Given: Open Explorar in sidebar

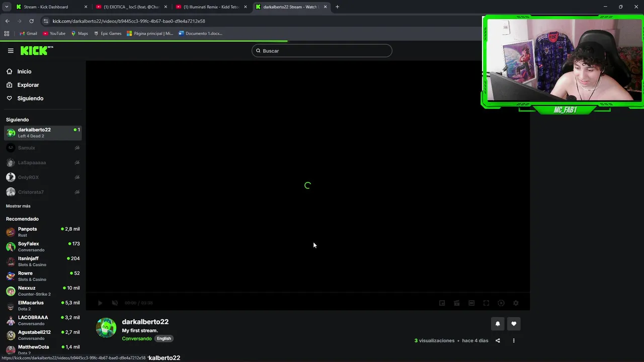Looking at the screenshot, I should coord(28,85).
